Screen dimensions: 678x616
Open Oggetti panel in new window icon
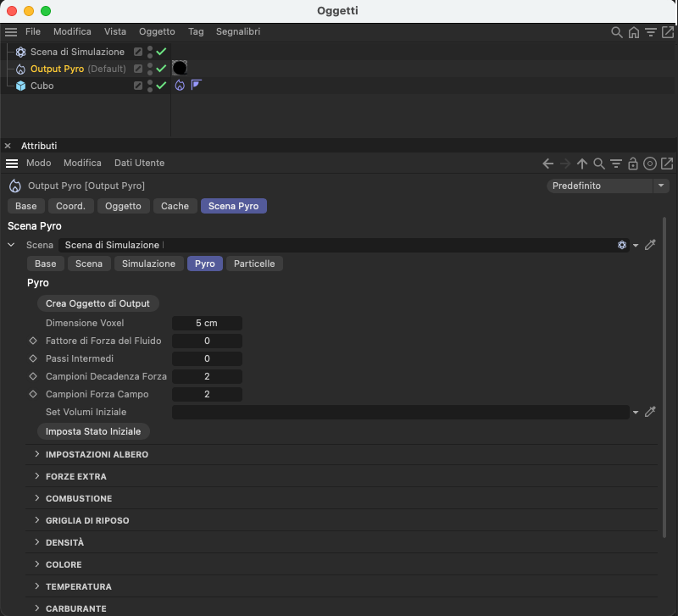pos(667,32)
